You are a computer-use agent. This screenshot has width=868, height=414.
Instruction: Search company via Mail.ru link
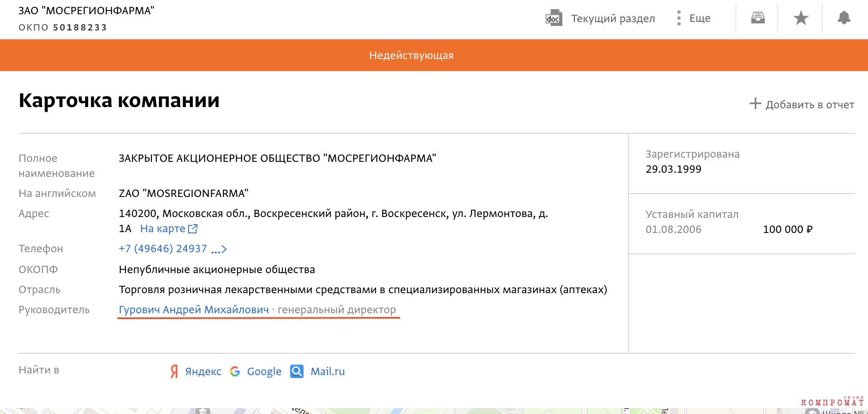point(328,371)
